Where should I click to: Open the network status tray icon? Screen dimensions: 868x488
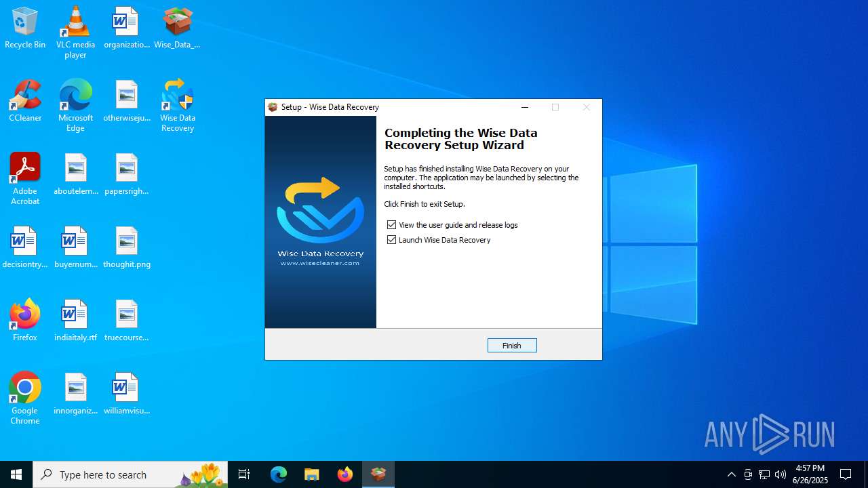pos(764,474)
